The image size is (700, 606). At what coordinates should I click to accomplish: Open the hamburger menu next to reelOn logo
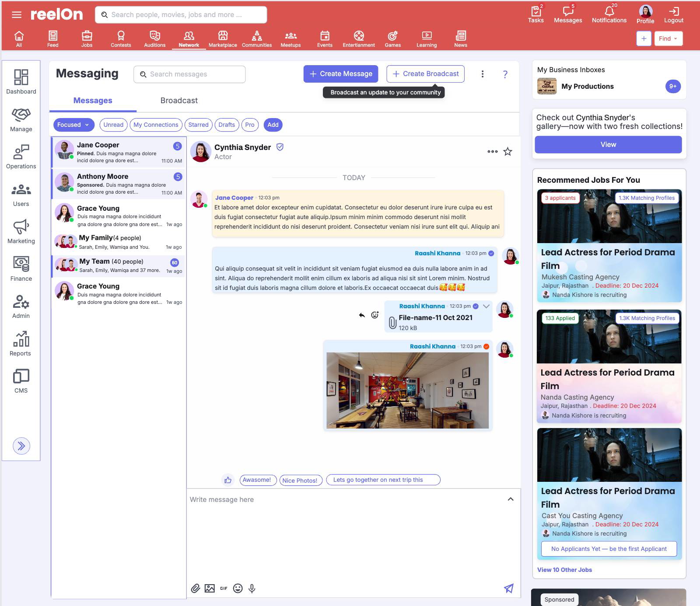[x=17, y=15]
